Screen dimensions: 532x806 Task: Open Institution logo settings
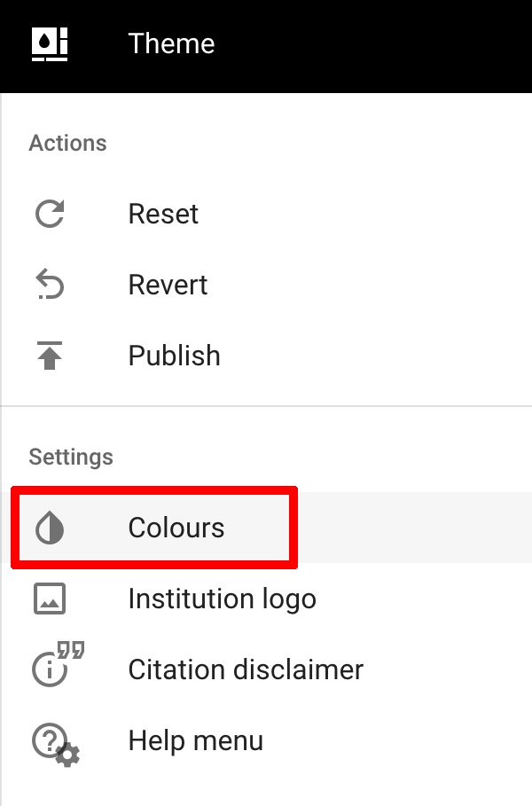(222, 599)
